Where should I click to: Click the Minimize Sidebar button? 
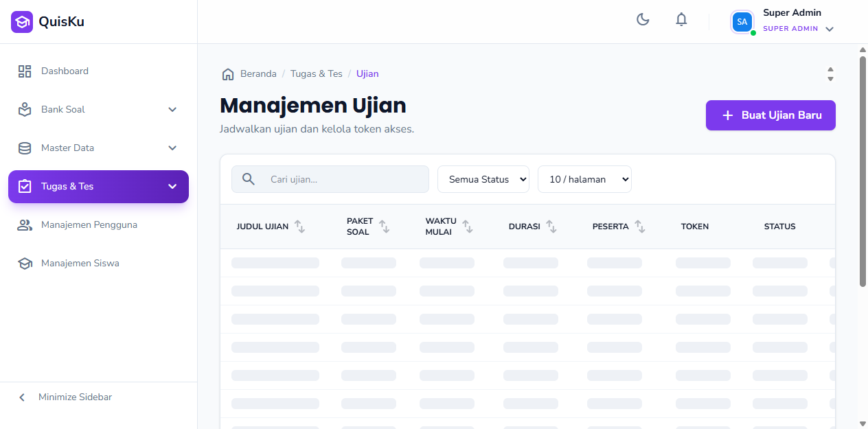pos(99,397)
